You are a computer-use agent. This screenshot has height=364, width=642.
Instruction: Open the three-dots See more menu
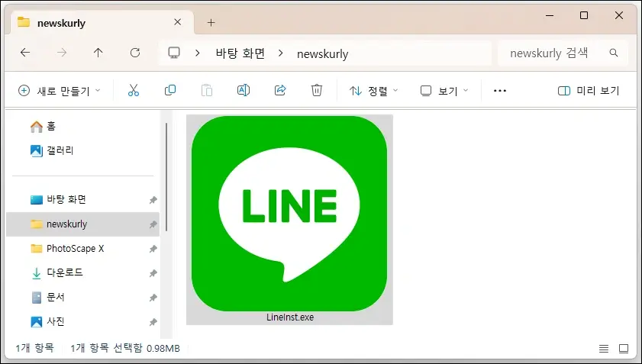pyautogui.click(x=500, y=91)
